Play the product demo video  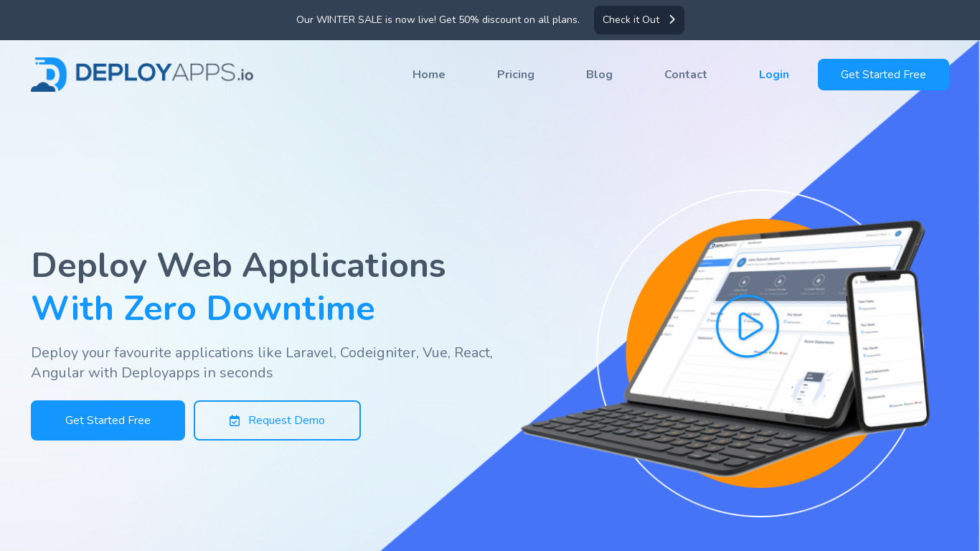click(748, 326)
